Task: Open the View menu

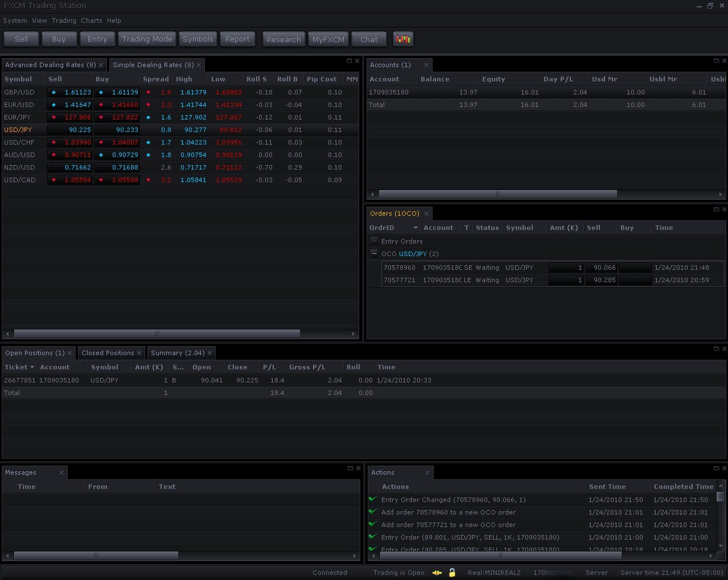Action: [x=39, y=20]
